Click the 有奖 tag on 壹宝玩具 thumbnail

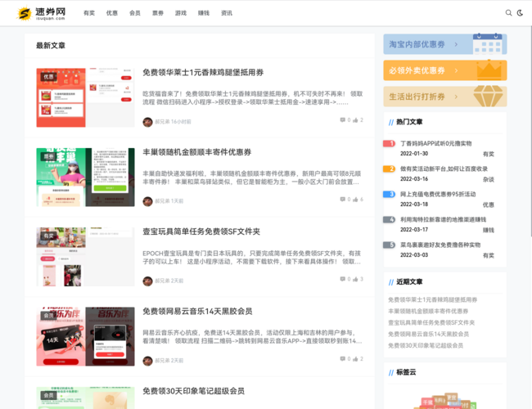point(48,236)
